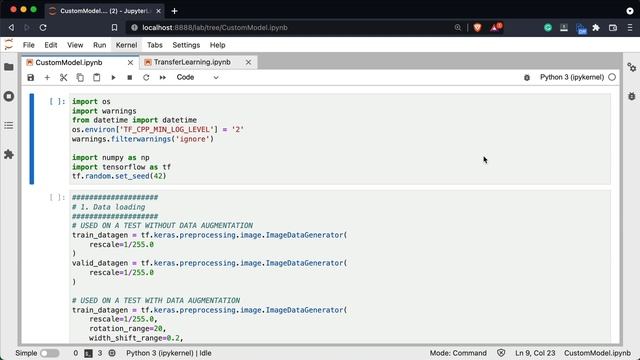This screenshot has width=640, height=360.
Task: Click the Data loading code cell
Action: click(x=340, y=267)
